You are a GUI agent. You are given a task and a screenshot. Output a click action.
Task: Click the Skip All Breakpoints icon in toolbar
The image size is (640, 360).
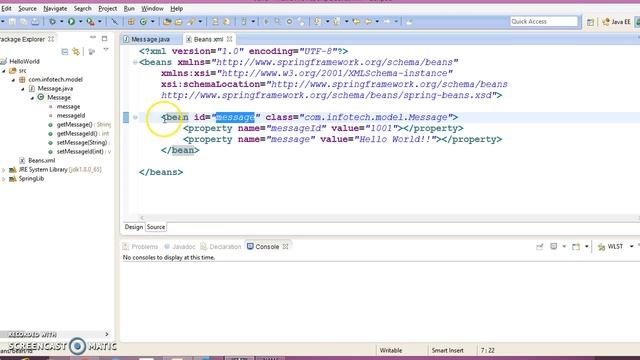[x=115, y=21]
